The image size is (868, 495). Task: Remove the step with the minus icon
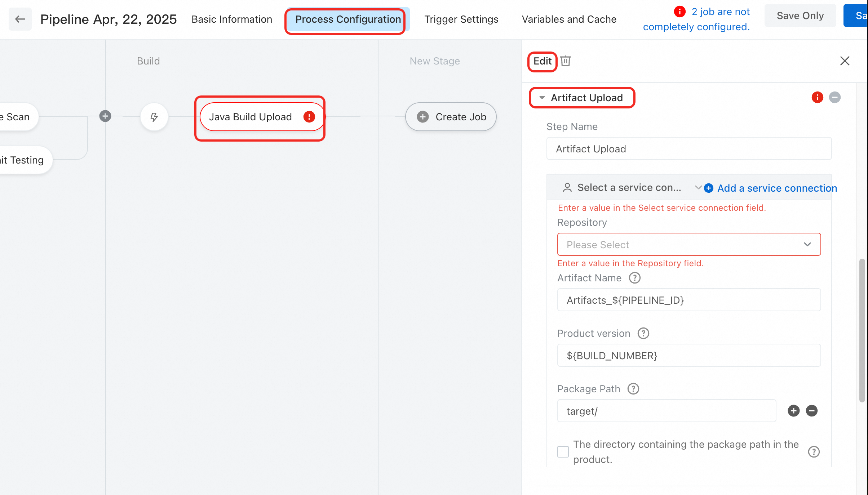[835, 97]
